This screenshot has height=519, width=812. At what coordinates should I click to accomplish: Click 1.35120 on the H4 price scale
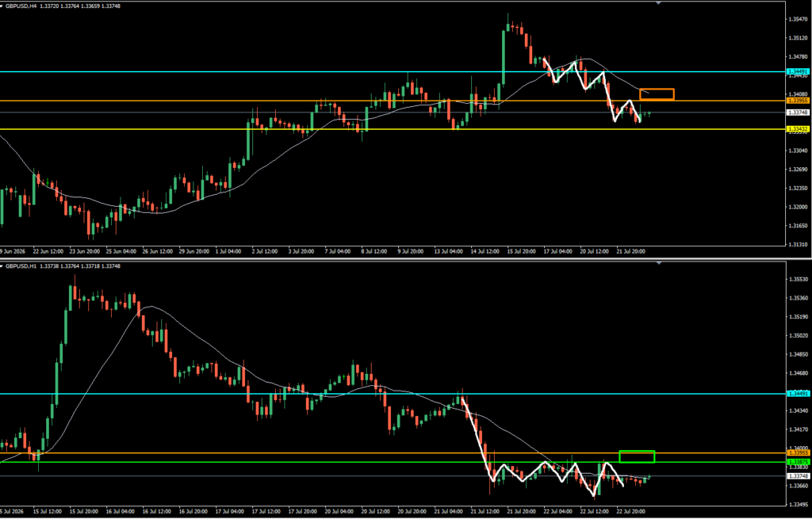(798, 38)
